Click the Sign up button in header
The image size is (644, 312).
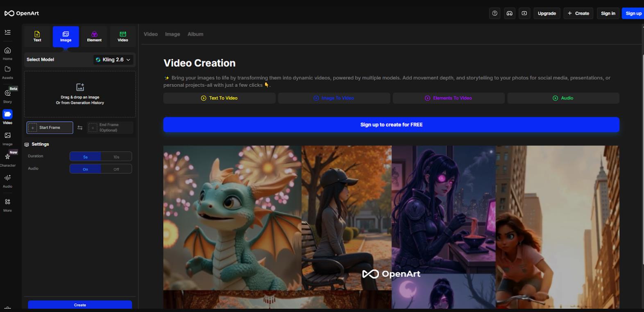pyautogui.click(x=633, y=14)
